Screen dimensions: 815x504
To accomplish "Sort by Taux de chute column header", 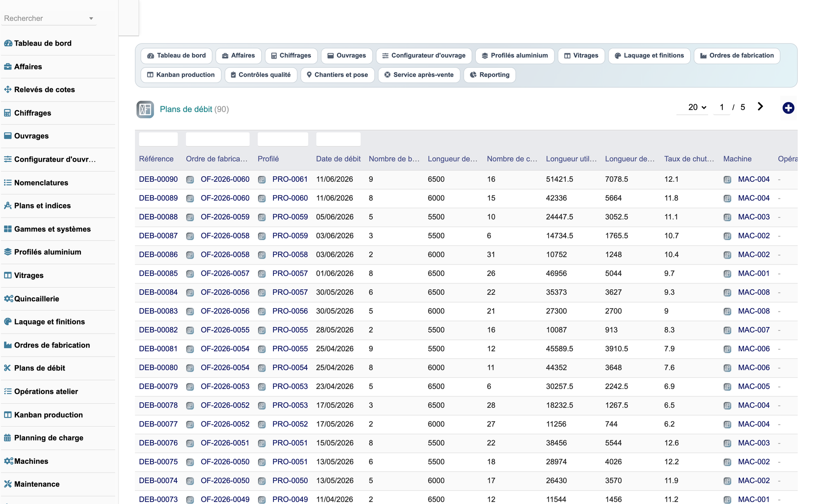I will tap(689, 159).
